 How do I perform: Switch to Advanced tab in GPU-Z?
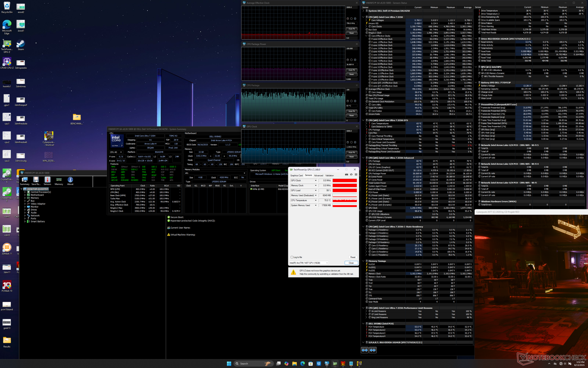(318, 175)
